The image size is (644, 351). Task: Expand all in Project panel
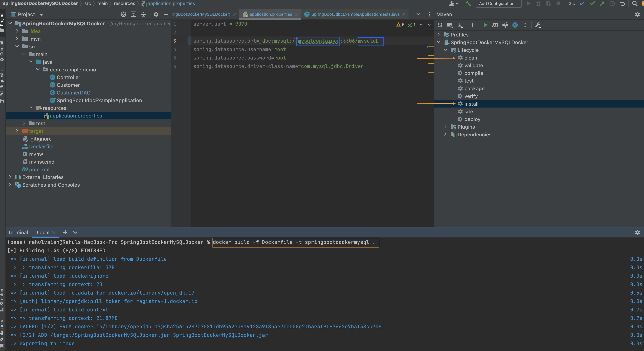pyautogui.click(x=133, y=14)
